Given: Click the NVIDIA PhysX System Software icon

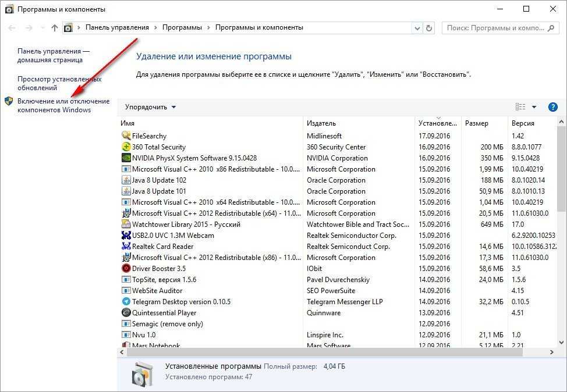Looking at the screenshot, I should click(126, 158).
